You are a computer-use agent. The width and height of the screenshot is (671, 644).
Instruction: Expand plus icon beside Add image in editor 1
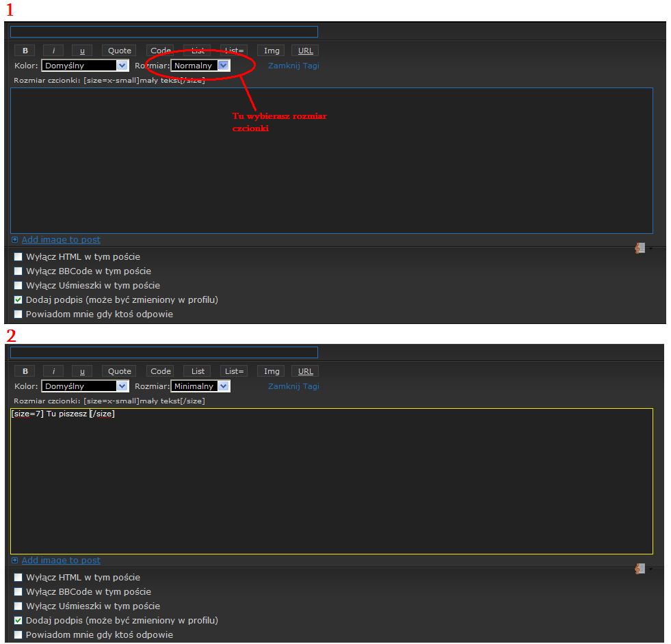pyautogui.click(x=14, y=239)
